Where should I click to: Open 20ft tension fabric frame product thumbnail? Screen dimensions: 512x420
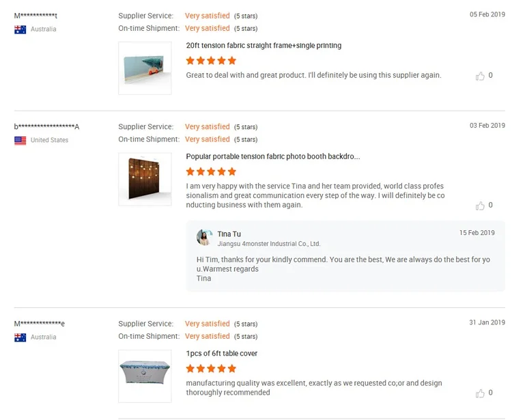coord(145,68)
